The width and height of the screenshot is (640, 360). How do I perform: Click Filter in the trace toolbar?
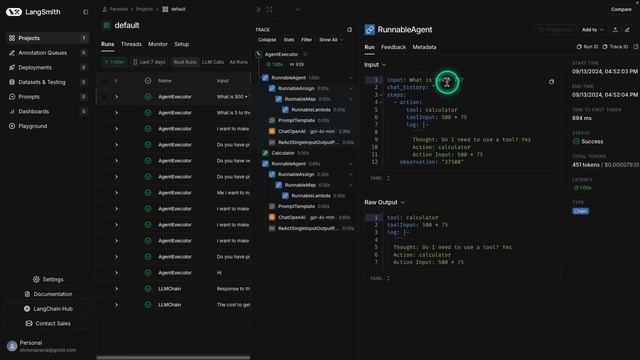(306, 40)
